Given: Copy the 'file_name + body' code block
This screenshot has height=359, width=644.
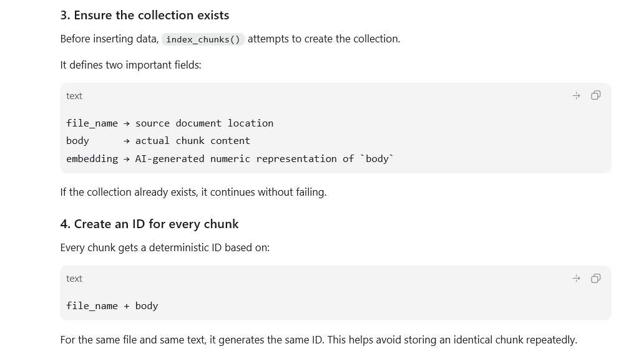Looking at the screenshot, I should (595, 279).
